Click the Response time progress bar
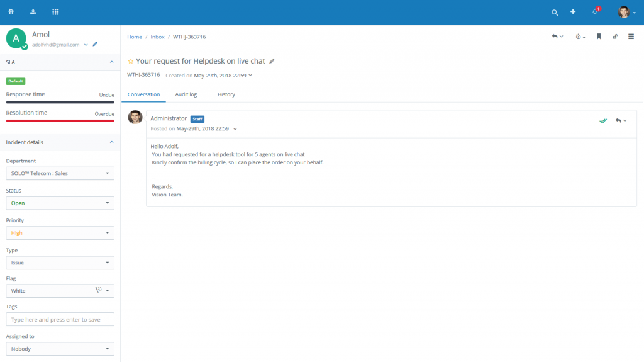The height and width of the screenshot is (362, 644). tap(60, 102)
